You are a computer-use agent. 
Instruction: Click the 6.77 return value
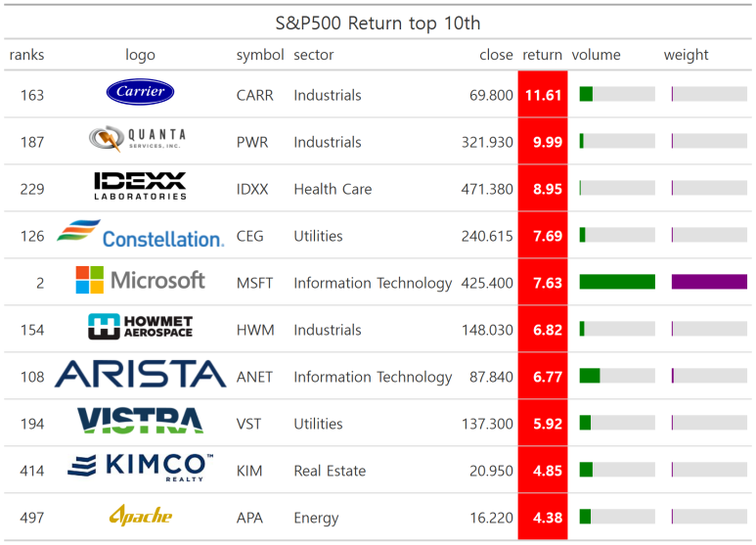[548, 377]
